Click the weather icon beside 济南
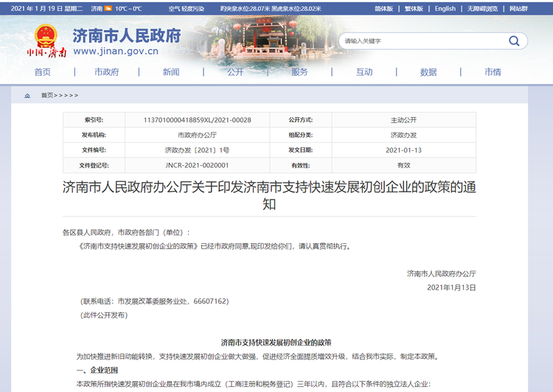The width and height of the screenshot is (553, 392). tap(108, 9)
